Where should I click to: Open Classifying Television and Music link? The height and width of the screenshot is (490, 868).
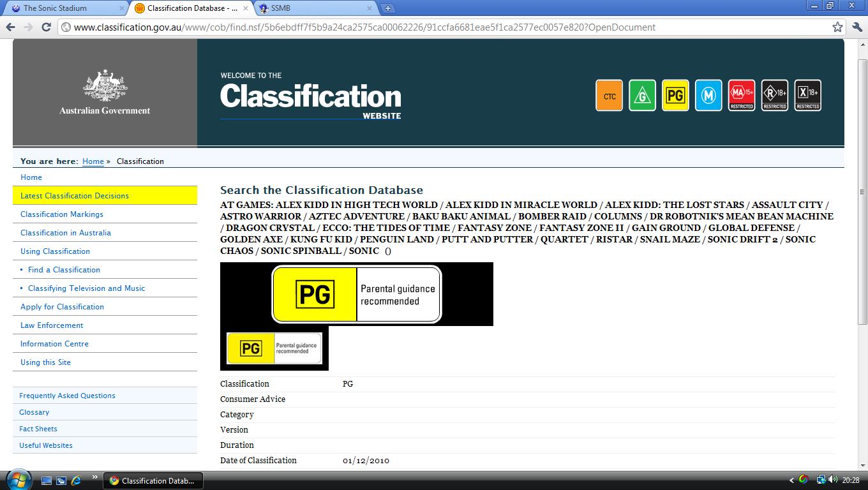[86, 288]
